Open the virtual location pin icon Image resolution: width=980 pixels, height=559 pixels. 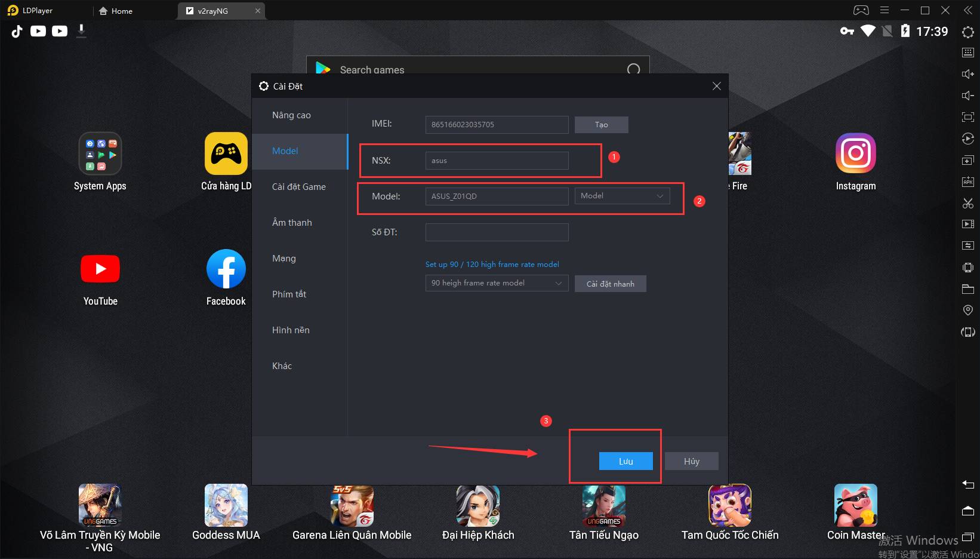(968, 310)
